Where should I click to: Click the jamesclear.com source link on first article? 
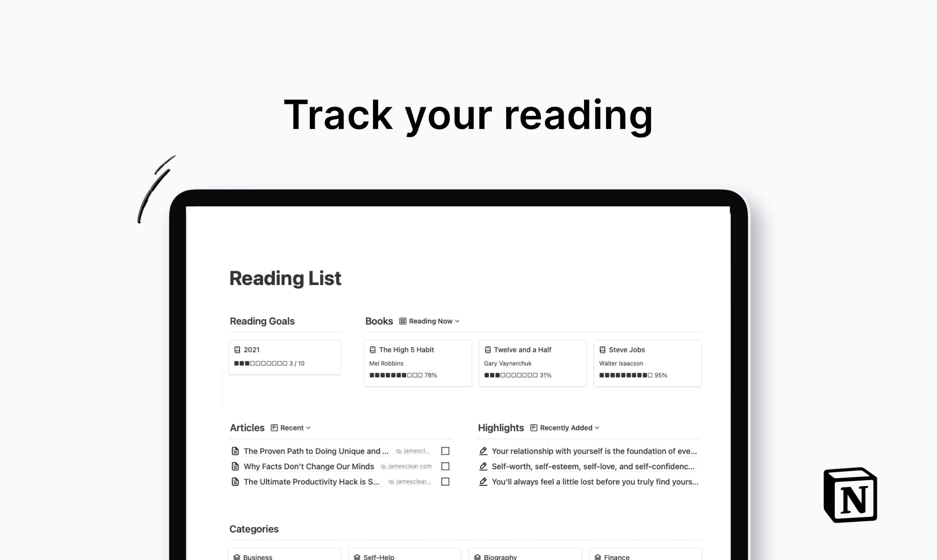point(414,451)
